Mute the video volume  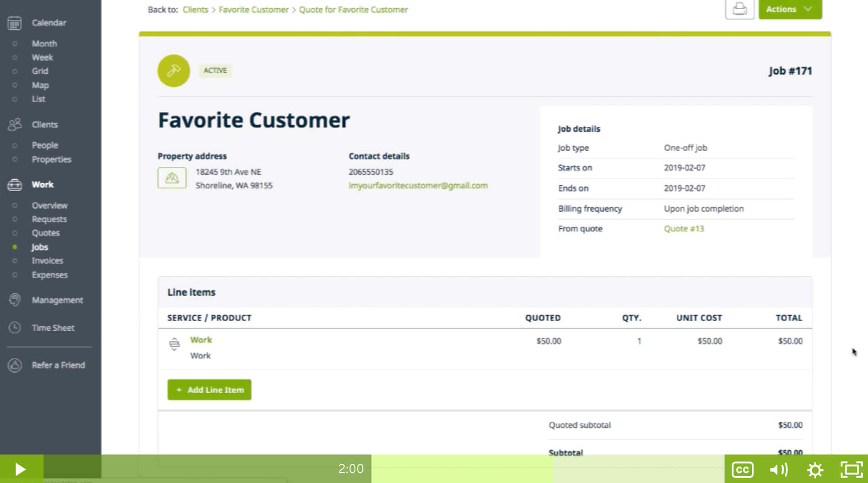click(778, 469)
